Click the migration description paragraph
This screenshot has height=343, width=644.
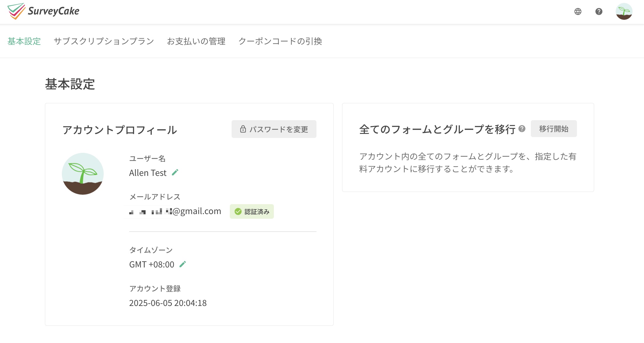[x=468, y=162]
